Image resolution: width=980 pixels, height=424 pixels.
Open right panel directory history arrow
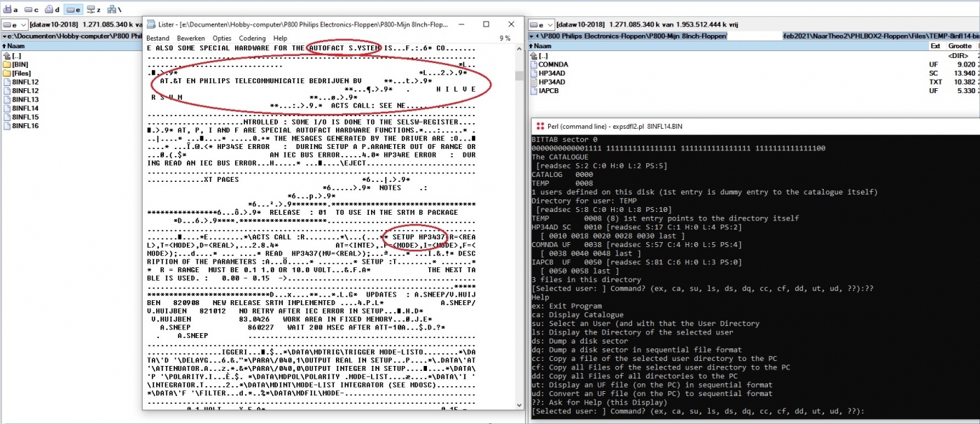(x=532, y=36)
